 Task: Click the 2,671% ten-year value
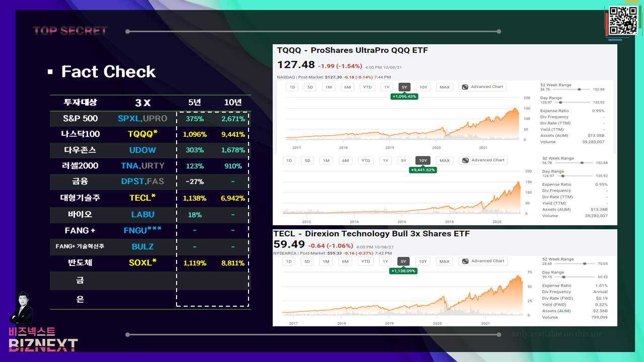[233, 119]
